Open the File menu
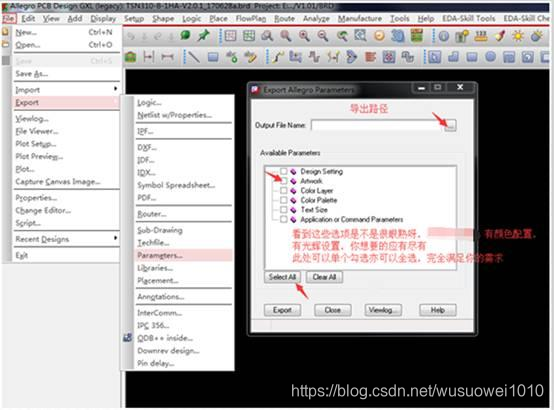Screen dimensions: 554x410 (x=9, y=18)
